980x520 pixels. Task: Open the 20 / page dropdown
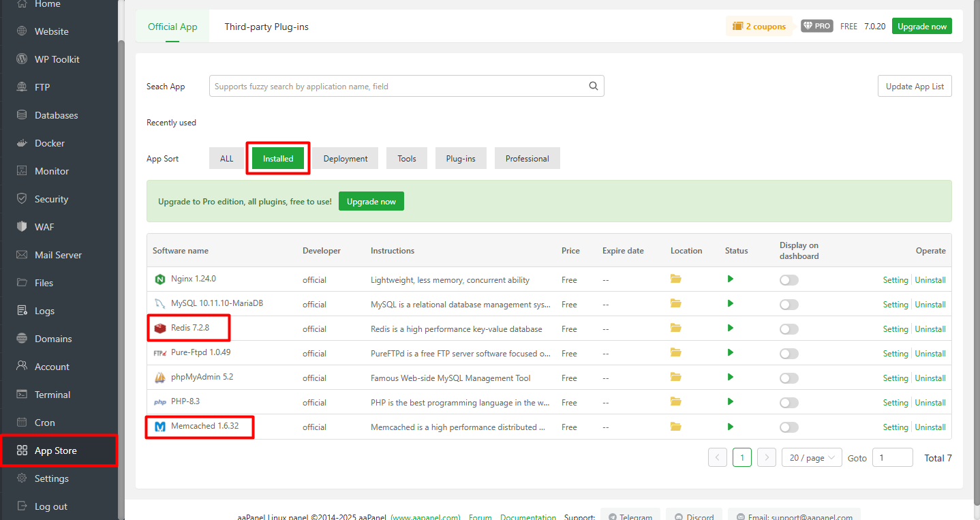[x=812, y=458]
